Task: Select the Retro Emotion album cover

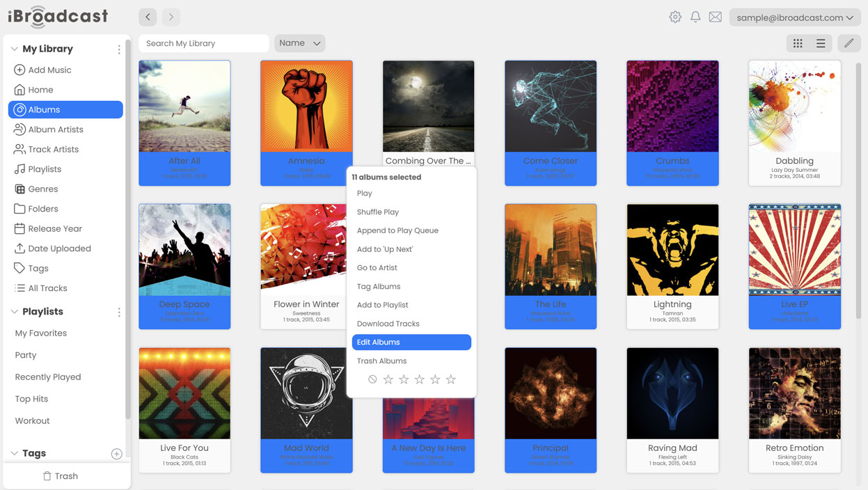Action: tap(794, 393)
